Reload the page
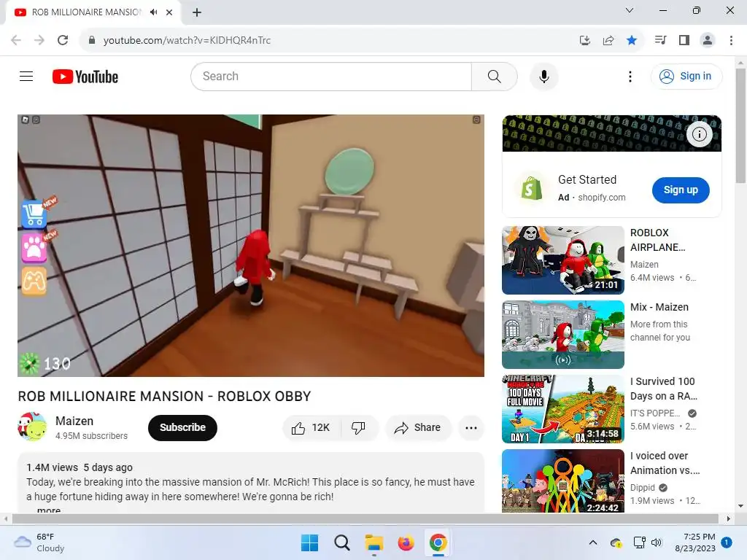747x560 pixels. click(x=63, y=40)
